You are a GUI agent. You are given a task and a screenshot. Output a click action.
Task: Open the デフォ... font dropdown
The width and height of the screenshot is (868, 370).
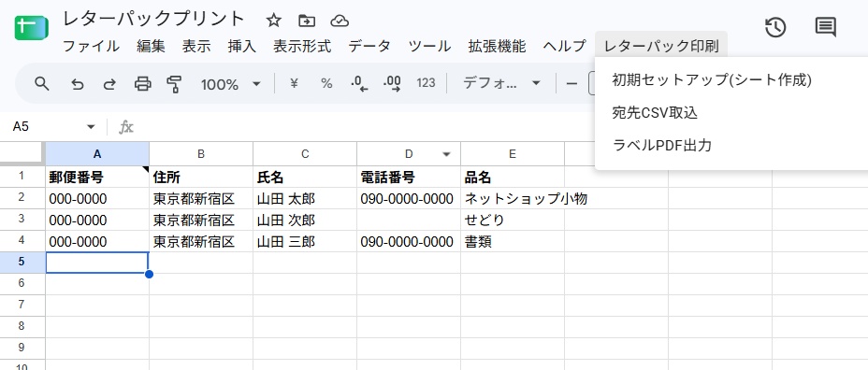tap(501, 83)
